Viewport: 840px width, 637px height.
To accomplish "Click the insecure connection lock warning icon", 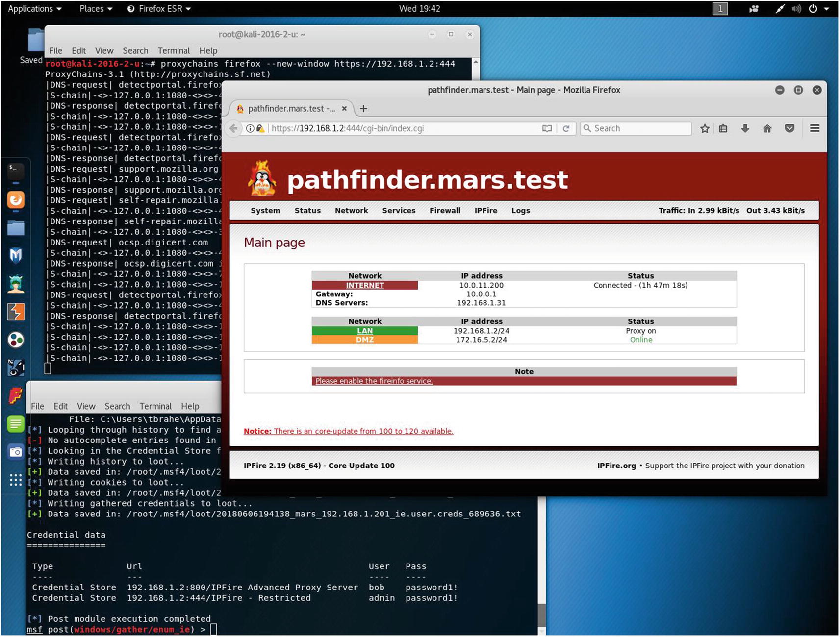I will pyautogui.click(x=260, y=128).
